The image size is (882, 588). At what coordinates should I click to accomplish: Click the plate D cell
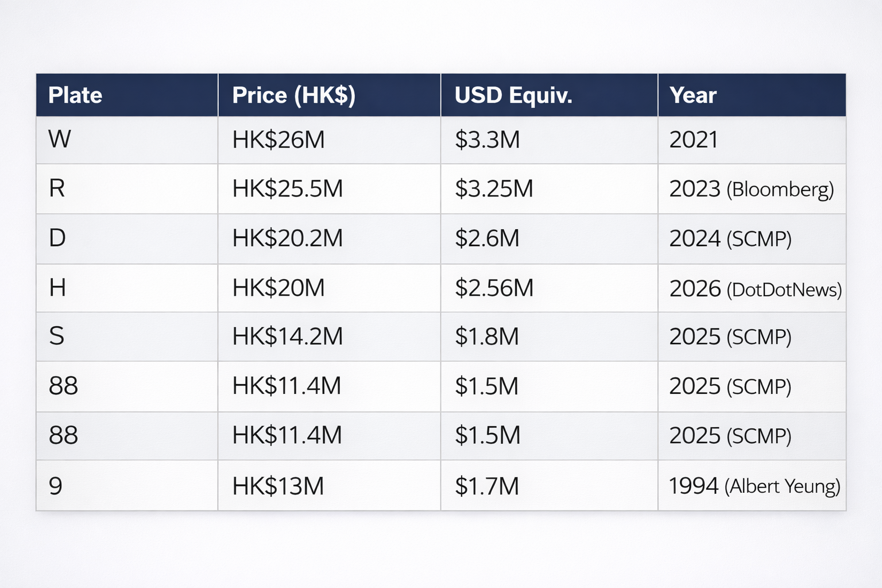click(57, 238)
